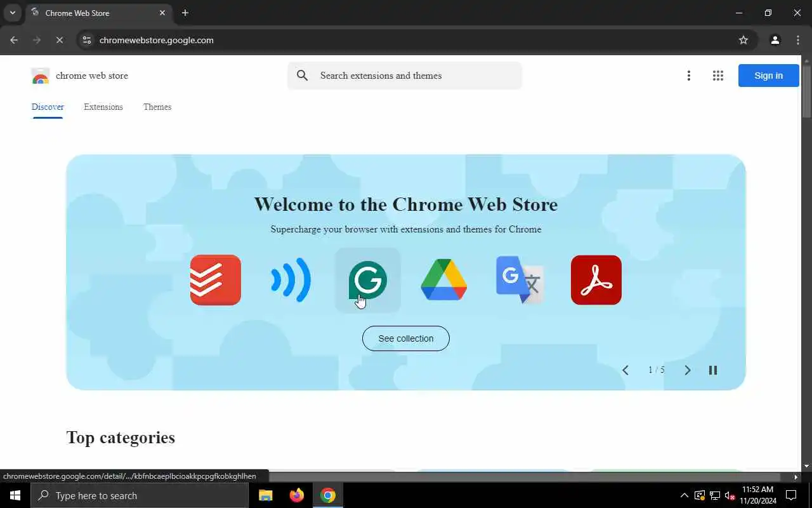Click the Chrome taskbar icon
The width and height of the screenshot is (812, 508).
coord(328,495)
